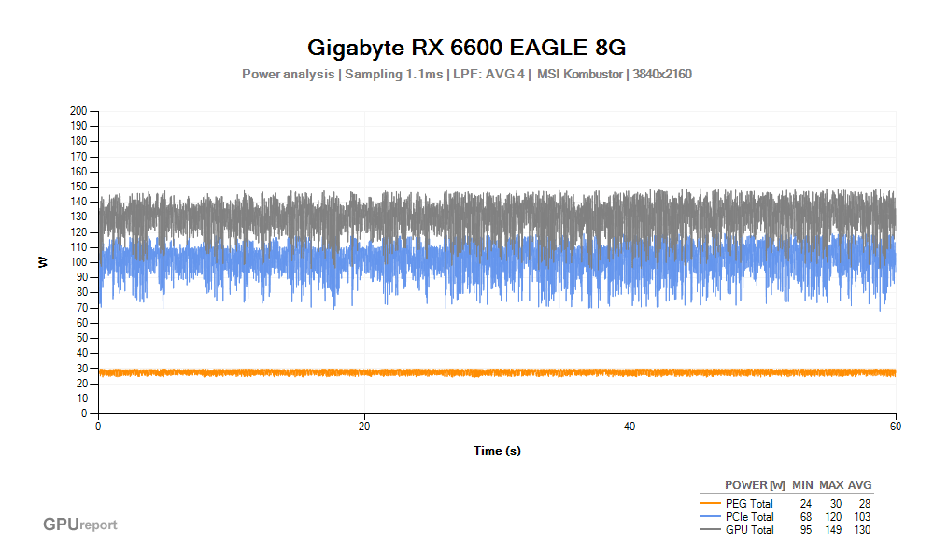The width and height of the screenshot is (934, 560).
Task: Click the PCIe Total legend entry
Action: (749, 516)
